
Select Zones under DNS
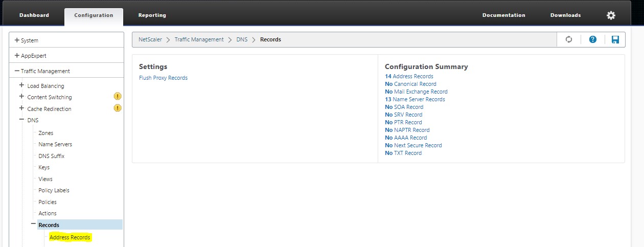tap(45, 133)
